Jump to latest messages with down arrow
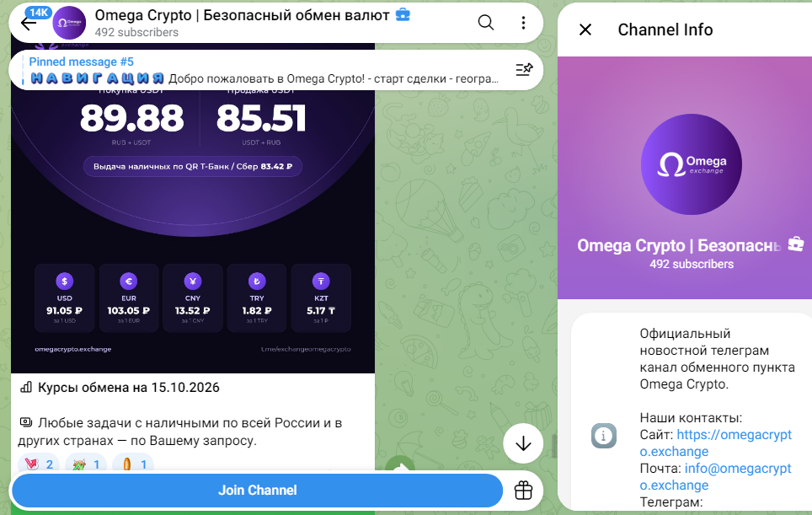The height and width of the screenshot is (515, 812). click(x=523, y=443)
